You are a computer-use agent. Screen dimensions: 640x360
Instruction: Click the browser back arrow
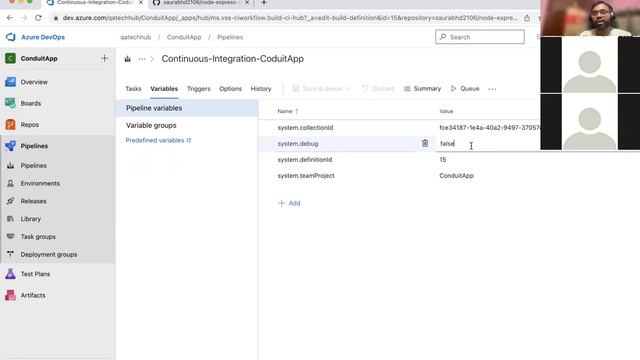10,18
